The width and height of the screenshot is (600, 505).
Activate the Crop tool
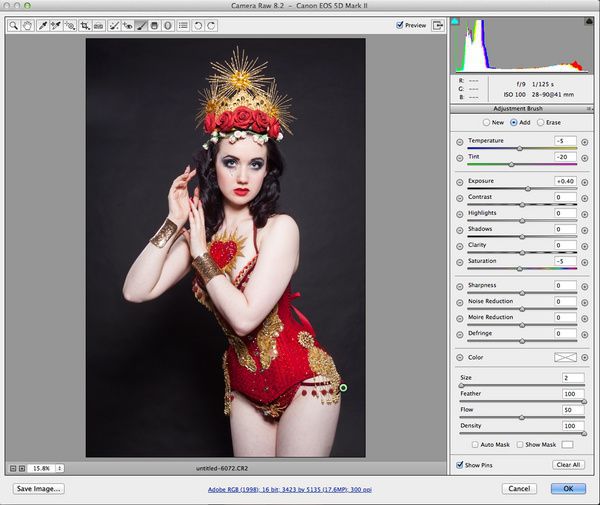85,25
